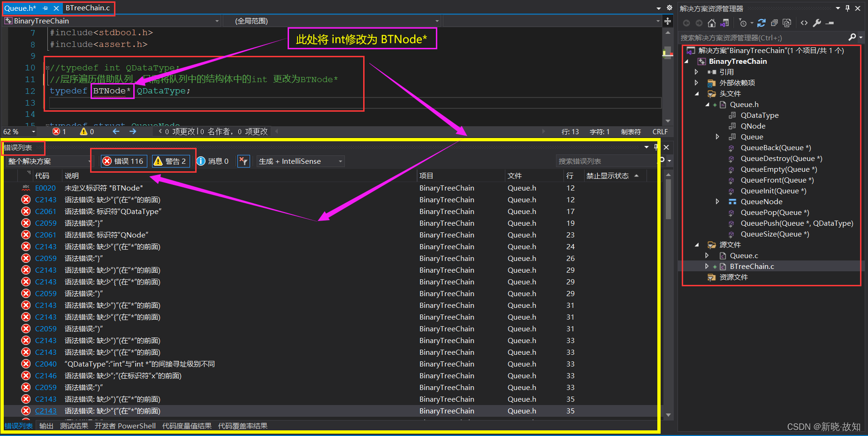This screenshot has width=868, height=436.
Task: Pin the Solution Explorer panel
Action: pyautogui.click(x=848, y=8)
